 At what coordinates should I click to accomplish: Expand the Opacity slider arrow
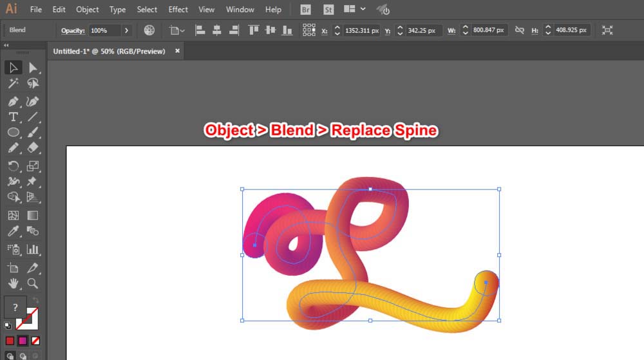[126, 30]
